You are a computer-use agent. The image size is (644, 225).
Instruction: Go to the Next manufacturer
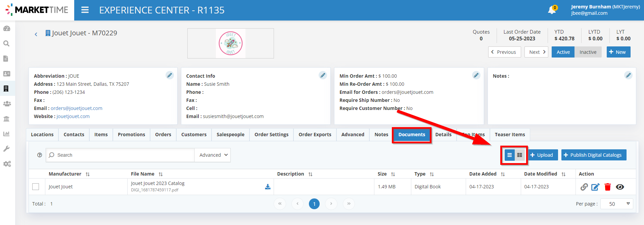point(537,52)
